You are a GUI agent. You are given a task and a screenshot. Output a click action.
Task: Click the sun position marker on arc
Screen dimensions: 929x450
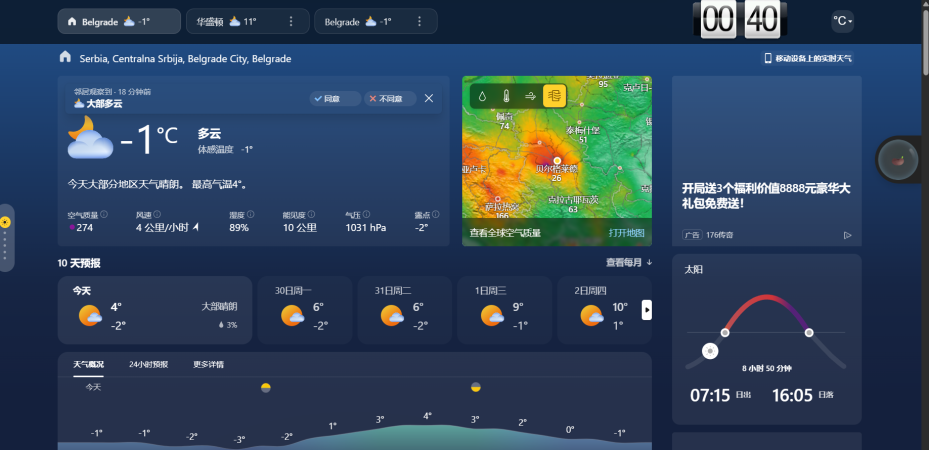pyautogui.click(x=710, y=351)
